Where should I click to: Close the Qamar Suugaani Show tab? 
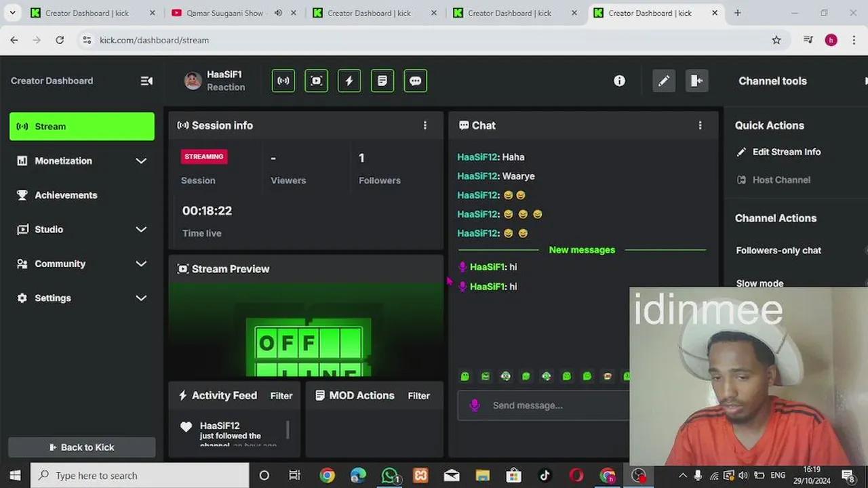pos(293,13)
